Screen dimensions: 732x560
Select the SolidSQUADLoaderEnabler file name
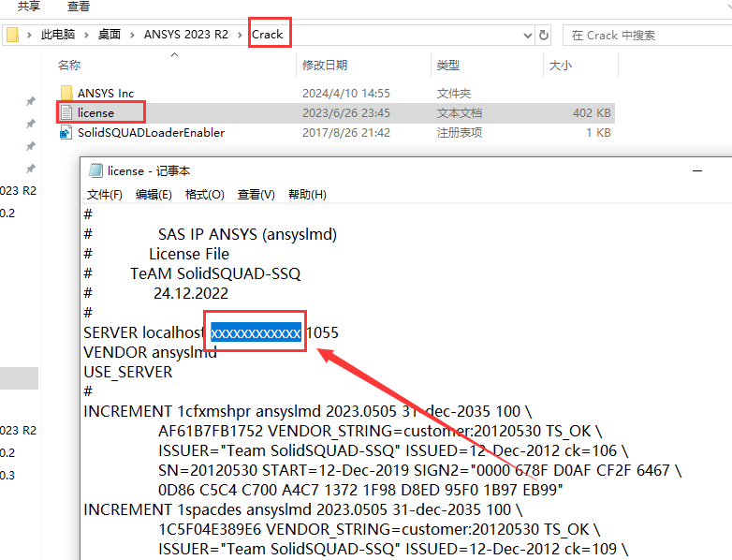[152, 133]
